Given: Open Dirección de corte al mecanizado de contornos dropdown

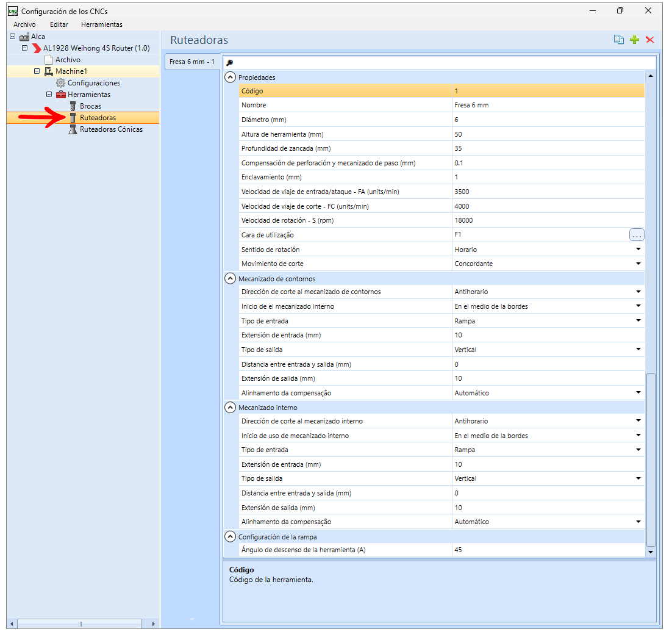Looking at the screenshot, I should (638, 292).
